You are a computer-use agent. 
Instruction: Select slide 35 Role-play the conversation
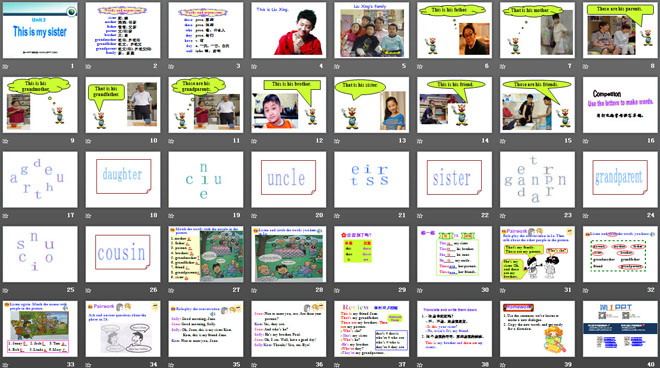coord(206,328)
